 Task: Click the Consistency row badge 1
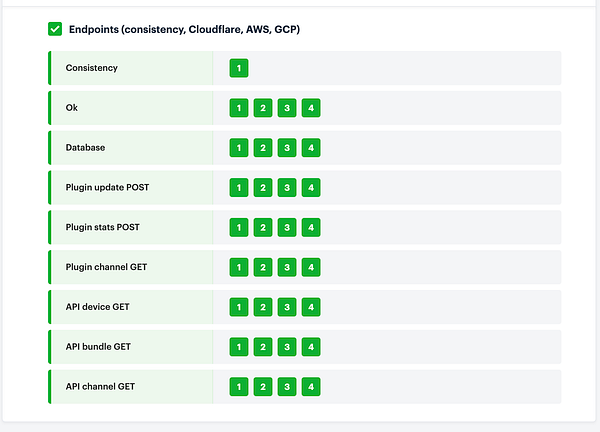pyautogui.click(x=239, y=68)
